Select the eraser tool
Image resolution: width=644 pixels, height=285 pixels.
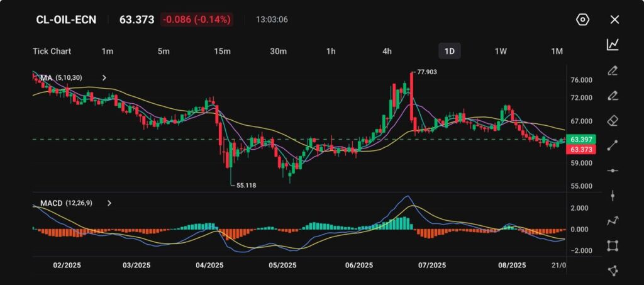pyautogui.click(x=613, y=120)
